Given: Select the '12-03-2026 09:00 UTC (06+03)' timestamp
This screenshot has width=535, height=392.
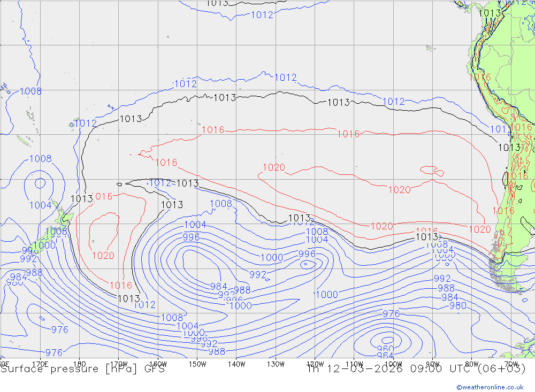Looking at the screenshot, I should [x=426, y=369].
